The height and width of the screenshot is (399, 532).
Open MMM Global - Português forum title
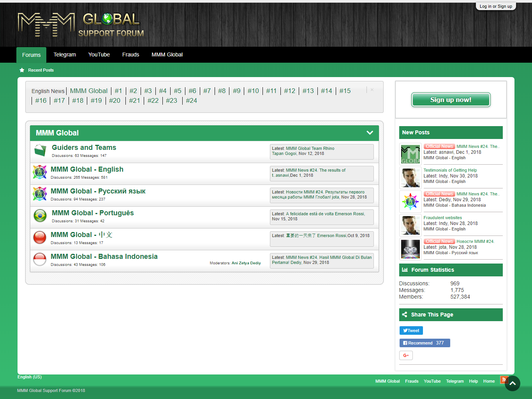[x=93, y=213]
